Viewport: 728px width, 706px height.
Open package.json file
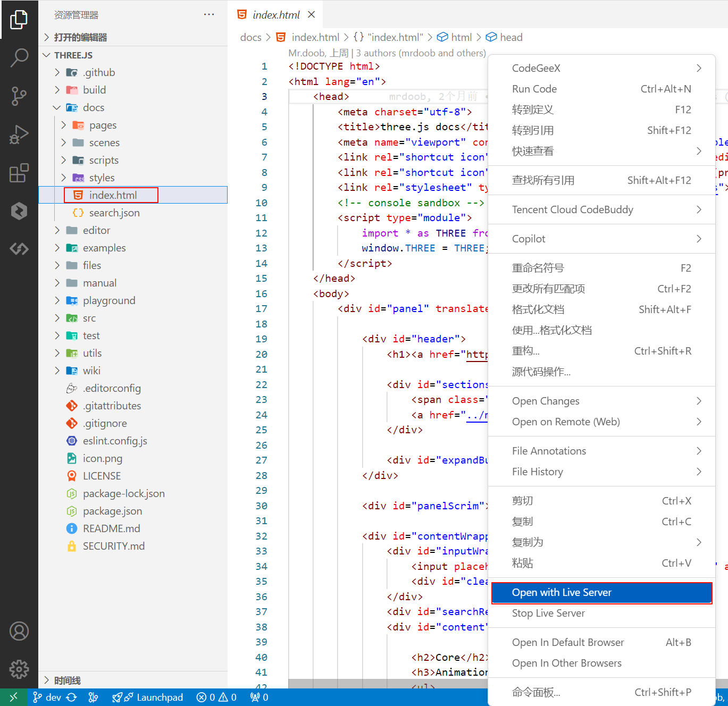[133, 511]
